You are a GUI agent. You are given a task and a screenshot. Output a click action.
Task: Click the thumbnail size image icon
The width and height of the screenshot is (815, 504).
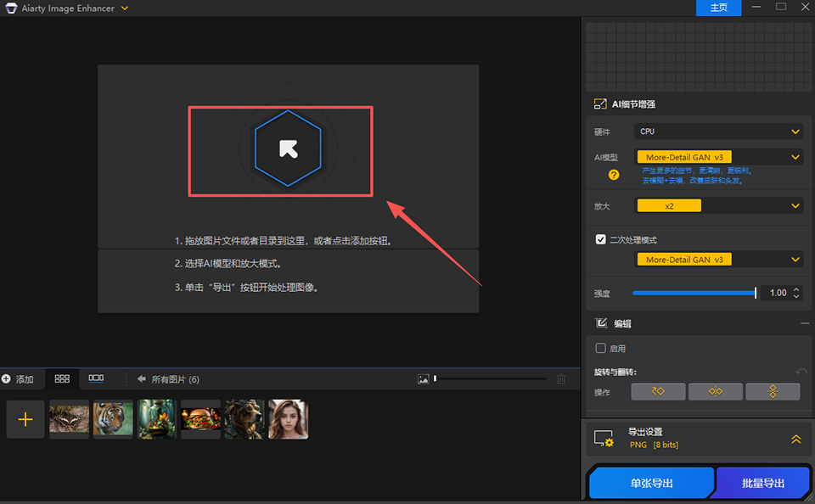pyautogui.click(x=423, y=379)
